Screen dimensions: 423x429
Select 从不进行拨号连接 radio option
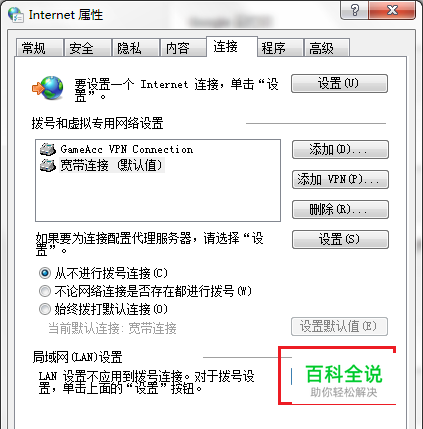click(x=45, y=273)
